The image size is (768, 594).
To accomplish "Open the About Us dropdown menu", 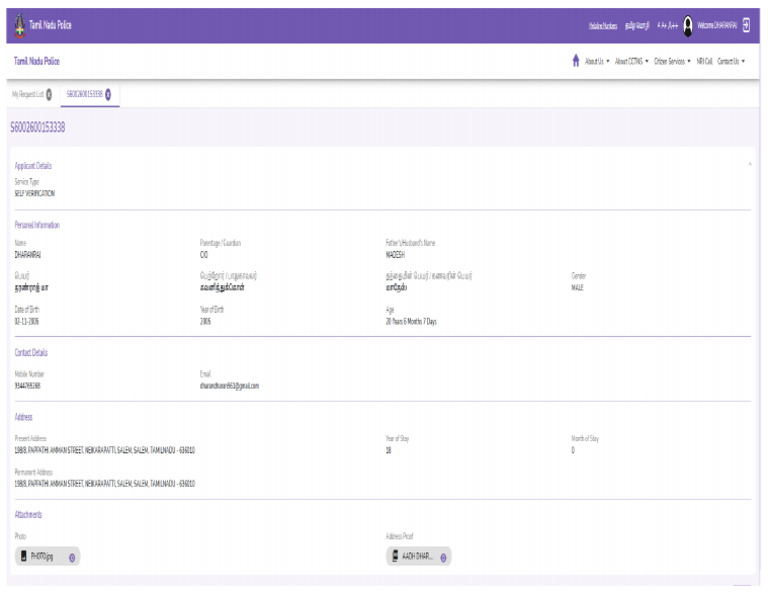I will click(597, 61).
